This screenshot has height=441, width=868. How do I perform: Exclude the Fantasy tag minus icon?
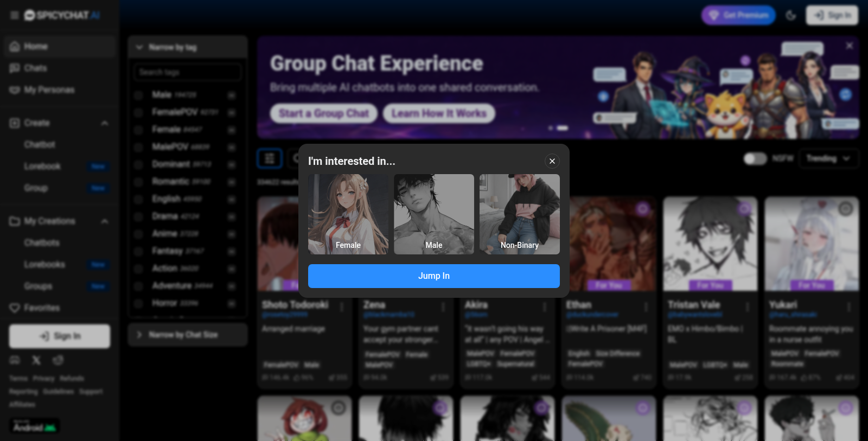[232, 251]
